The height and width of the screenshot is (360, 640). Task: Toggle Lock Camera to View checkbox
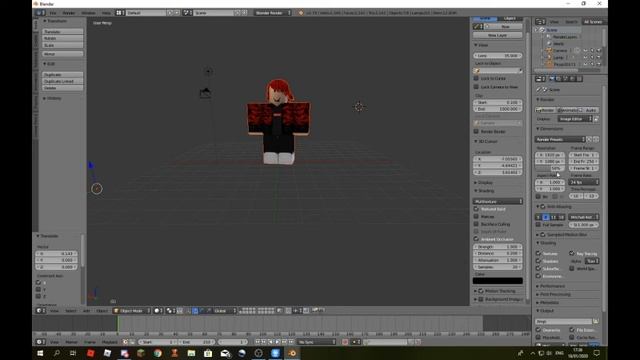coord(476,87)
